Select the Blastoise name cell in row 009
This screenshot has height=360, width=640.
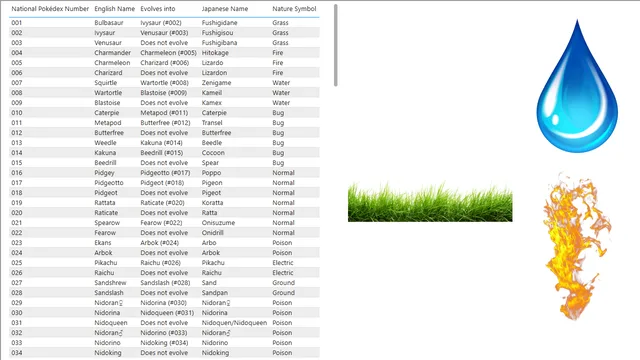[x=107, y=103]
